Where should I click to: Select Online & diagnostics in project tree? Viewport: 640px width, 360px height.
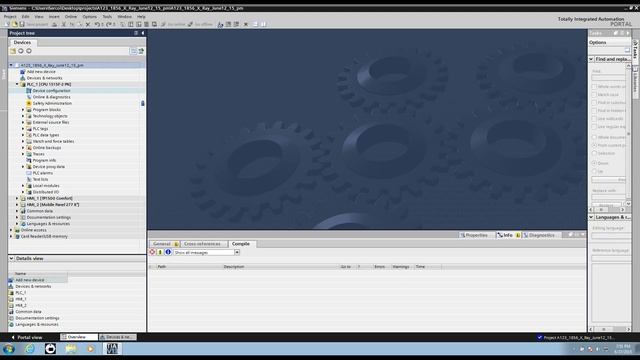point(51,97)
